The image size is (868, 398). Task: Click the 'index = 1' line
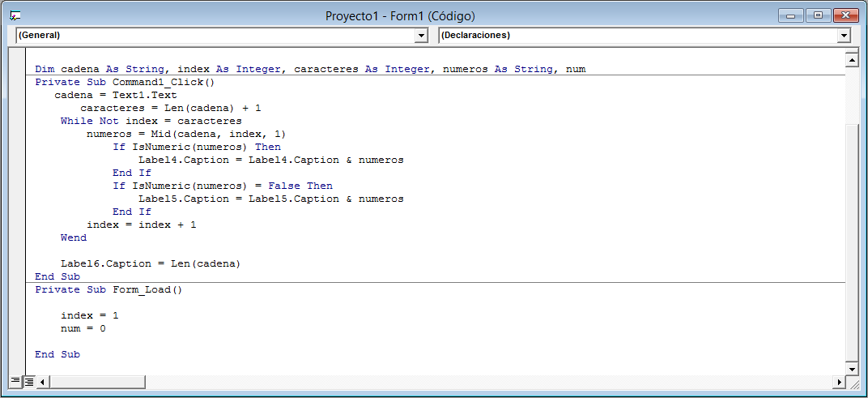(x=90, y=316)
